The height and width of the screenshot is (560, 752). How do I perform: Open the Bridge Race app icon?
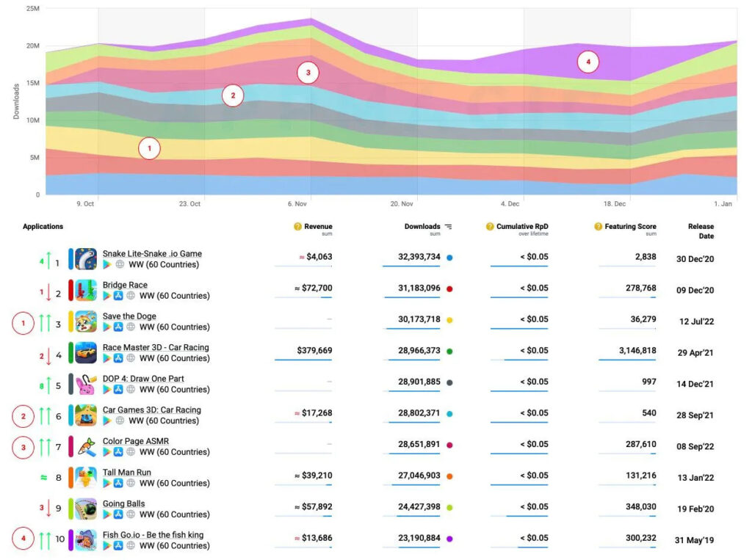pyautogui.click(x=86, y=290)
